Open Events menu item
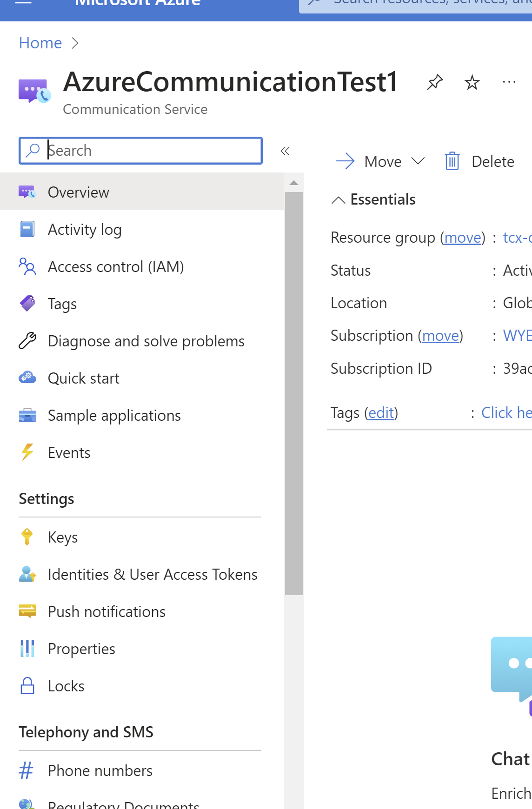Screen dimensions: 532x809 coord(142,452)
